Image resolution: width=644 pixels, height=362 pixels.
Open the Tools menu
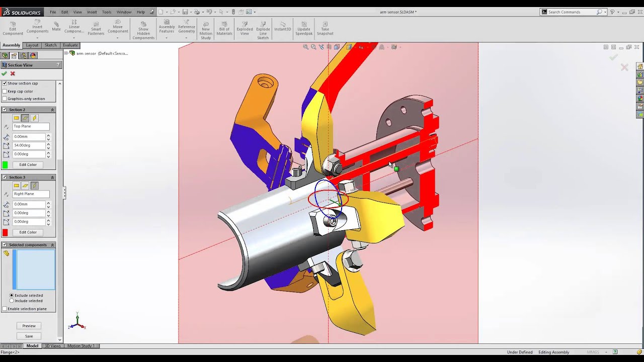click(107, 12)
